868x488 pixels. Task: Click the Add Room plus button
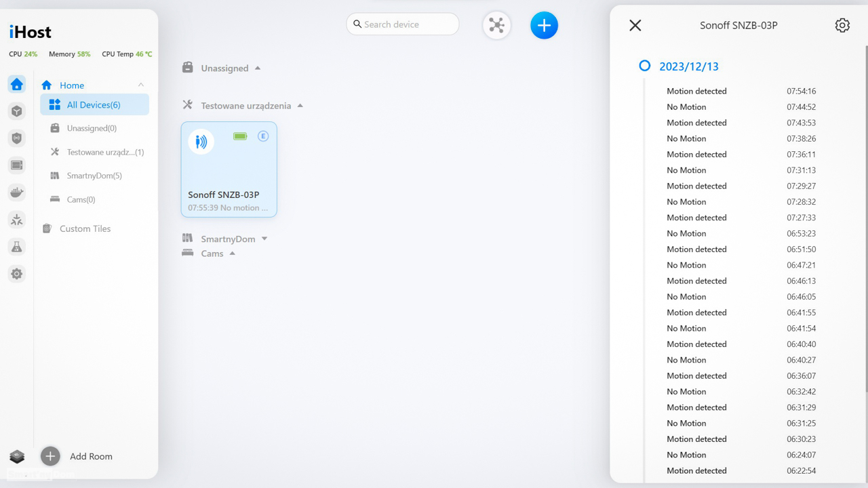pos(50,456)
